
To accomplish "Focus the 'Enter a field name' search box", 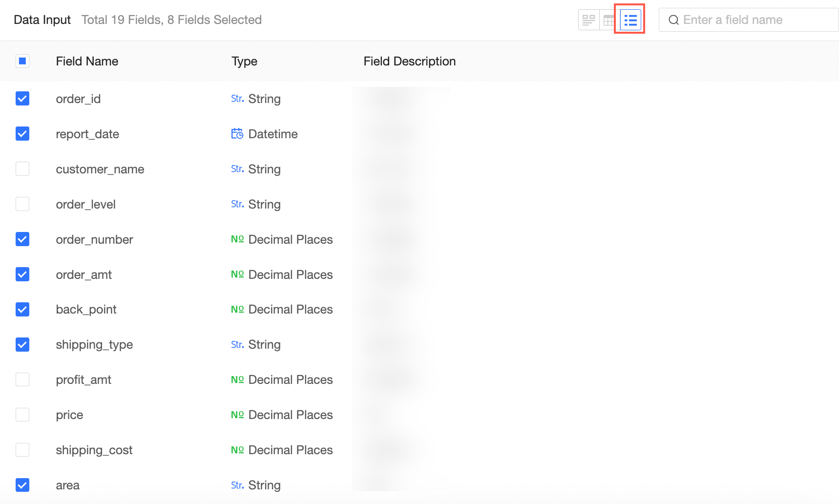I will click(x=749, y=20).
